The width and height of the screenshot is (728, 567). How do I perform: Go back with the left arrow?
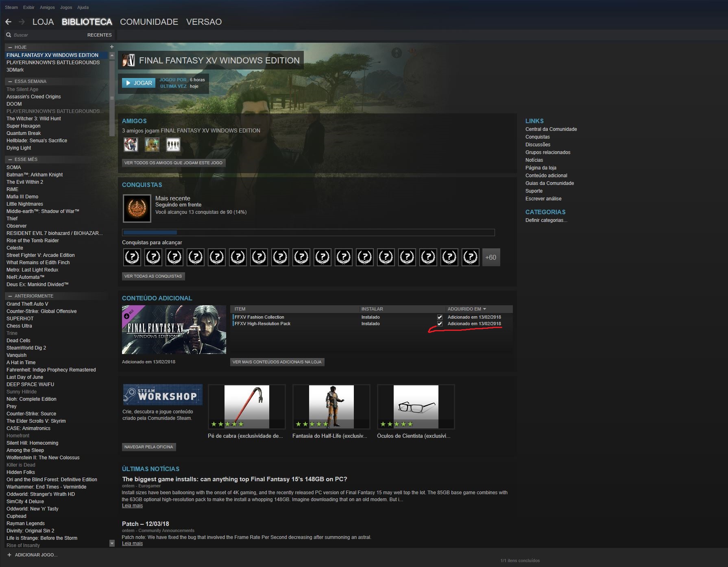click(9, 22)
